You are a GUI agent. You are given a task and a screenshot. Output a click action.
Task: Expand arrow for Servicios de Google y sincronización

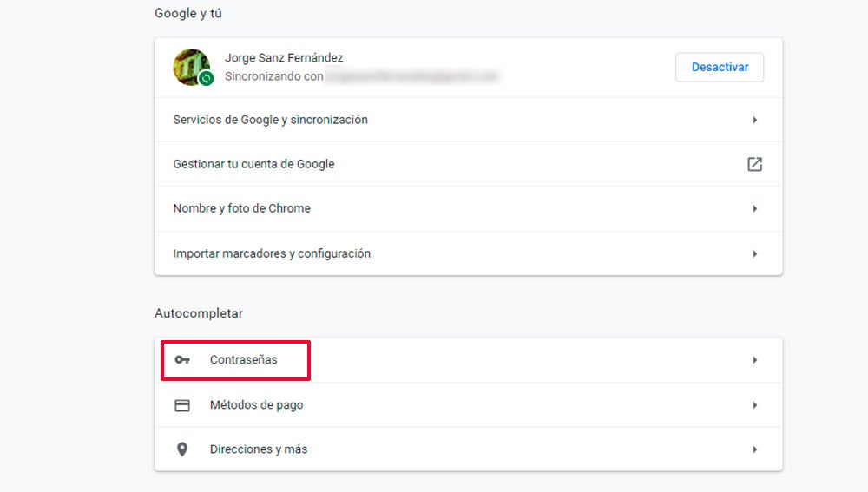tap(754, 120)
